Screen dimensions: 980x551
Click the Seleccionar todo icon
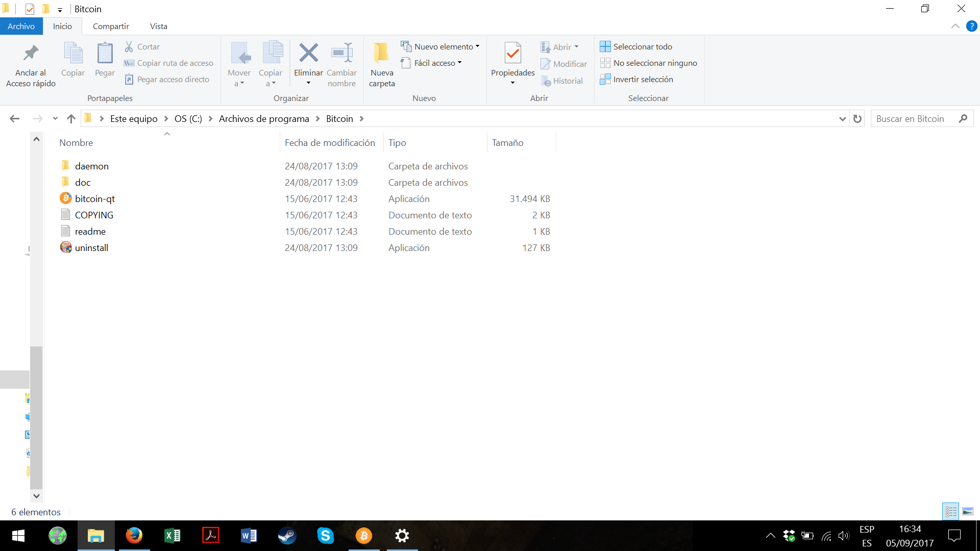pyautogui.click(x=605, y=46)
